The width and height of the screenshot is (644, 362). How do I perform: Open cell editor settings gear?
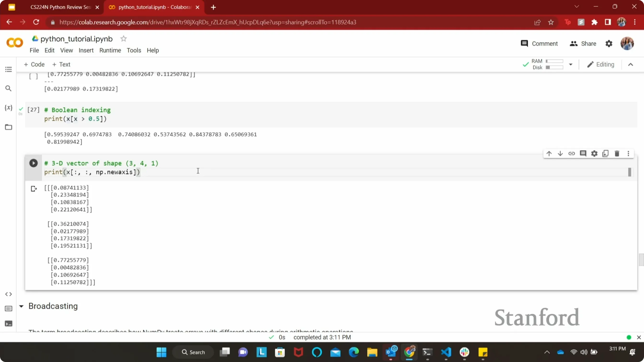pos(594,153)
